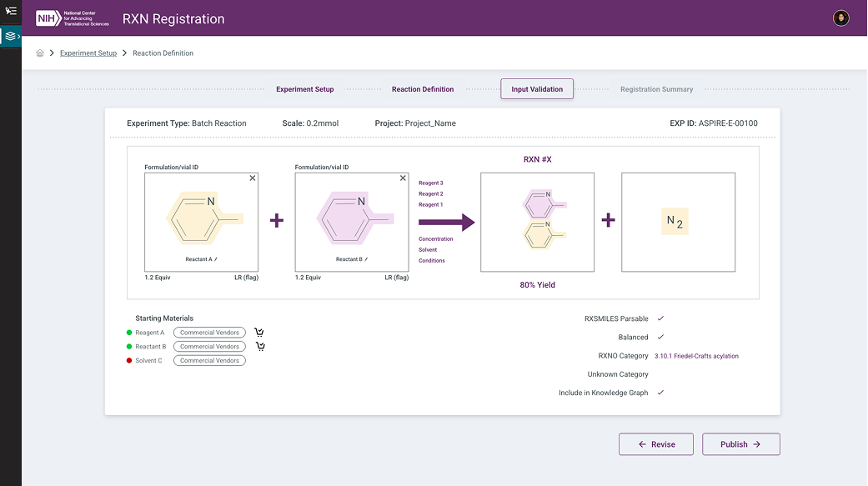The height and width of the screenshot is (486, 868).
Task: Click the Publish button
Action: [740, 444]
